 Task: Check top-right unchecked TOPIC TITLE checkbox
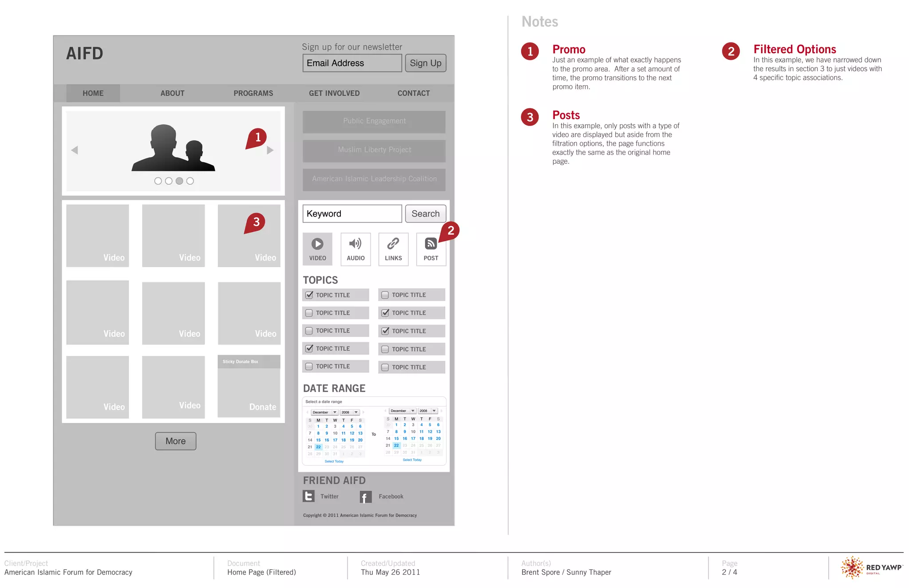point(385,295)
